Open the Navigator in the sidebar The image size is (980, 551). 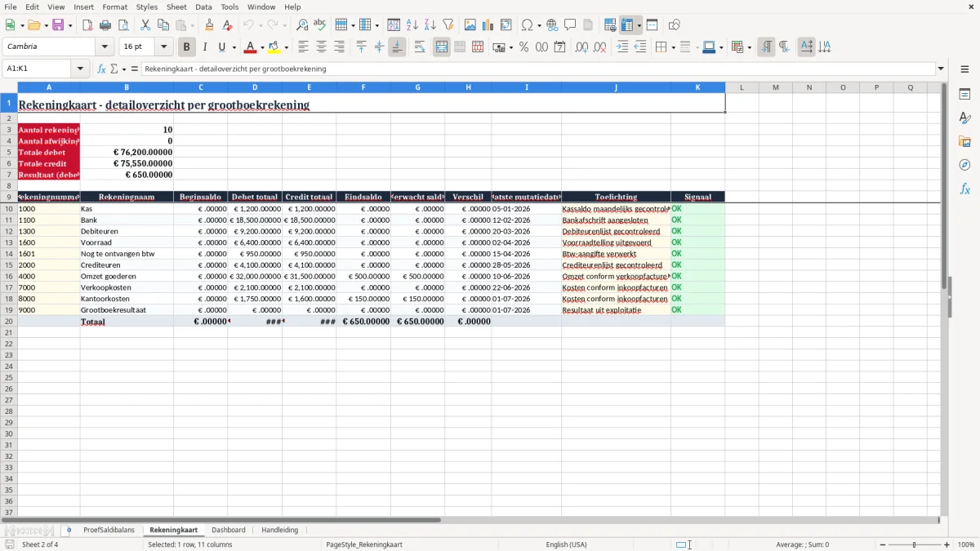coord(964,165)
